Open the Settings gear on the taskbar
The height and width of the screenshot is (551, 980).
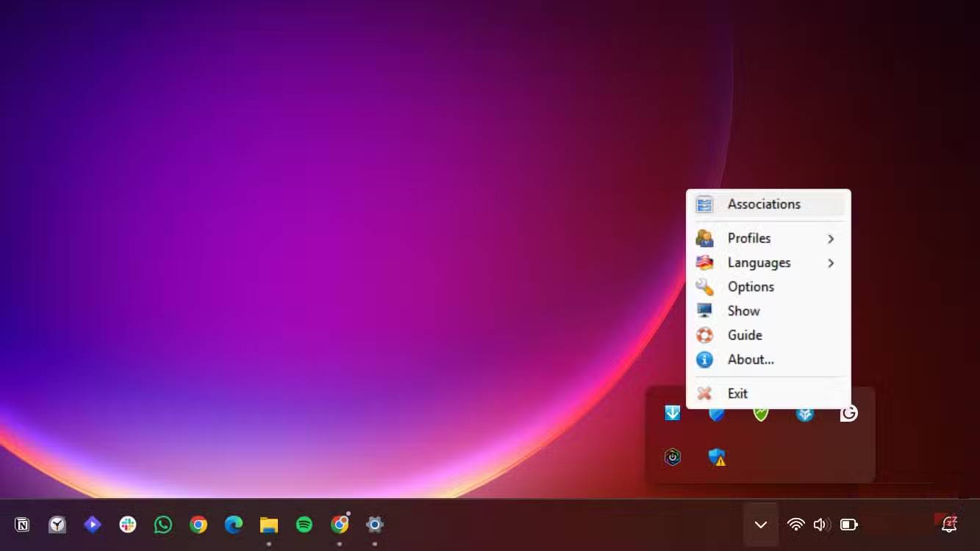point(375,525)
